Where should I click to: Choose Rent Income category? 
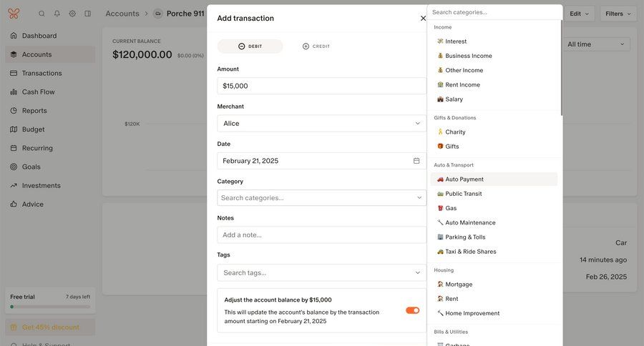pos(494,84)
